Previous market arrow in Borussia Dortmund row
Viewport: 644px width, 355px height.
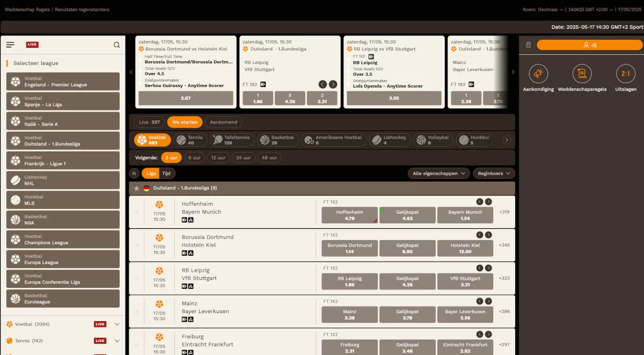480,235
